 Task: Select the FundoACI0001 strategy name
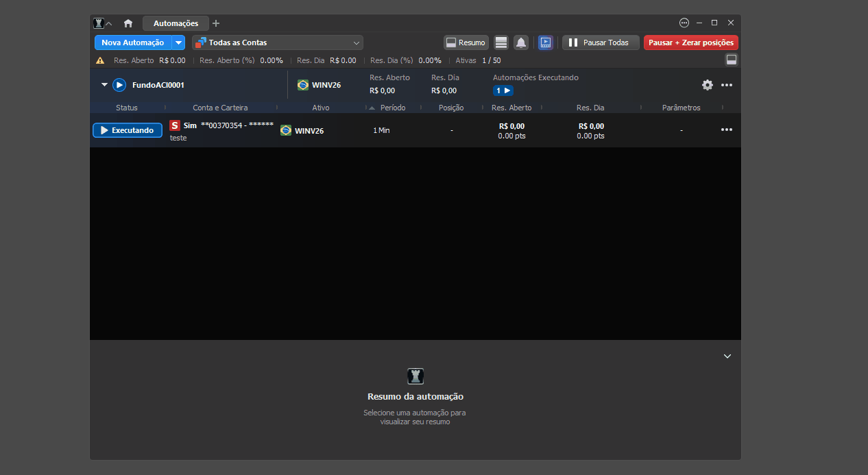coord(158,85)
